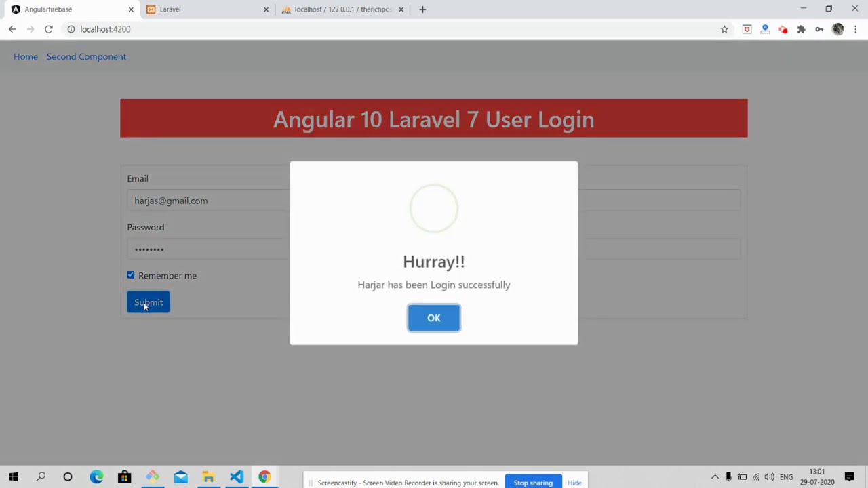Open saved passwords key icon

[819, 29]
